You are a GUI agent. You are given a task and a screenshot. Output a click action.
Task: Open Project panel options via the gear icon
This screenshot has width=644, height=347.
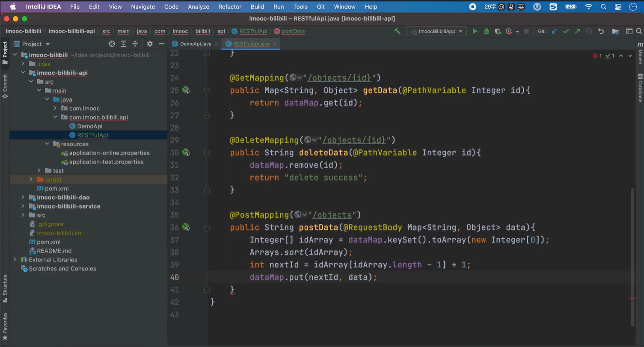(149, 44)
